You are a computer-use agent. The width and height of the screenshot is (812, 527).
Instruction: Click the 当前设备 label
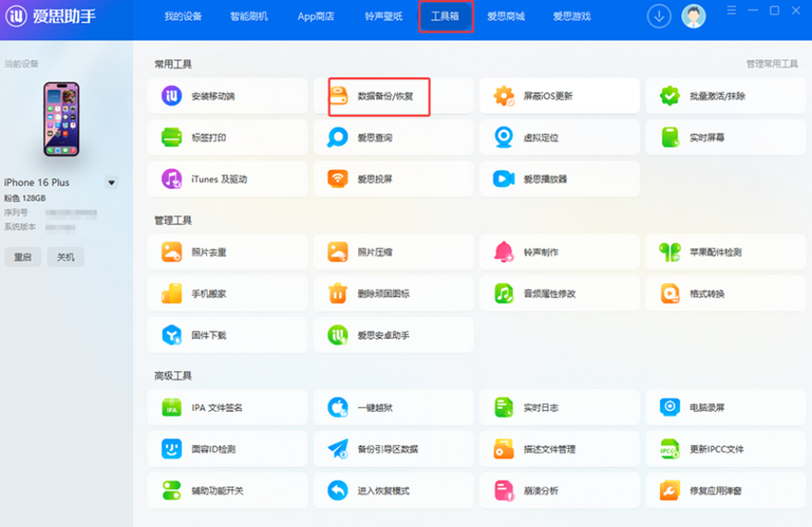(22, 64)
